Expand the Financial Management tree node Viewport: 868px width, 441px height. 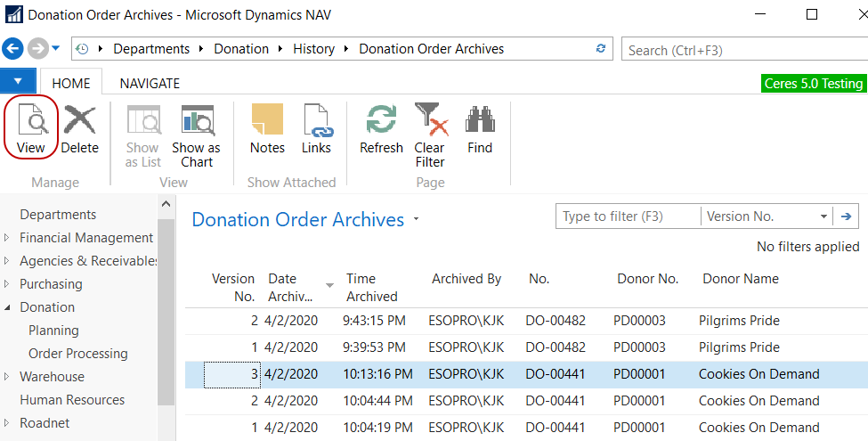click(7, 238)
